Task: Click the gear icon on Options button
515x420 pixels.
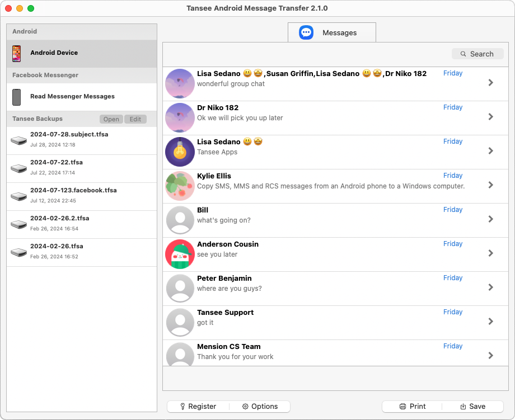Action: coord(245,407)
